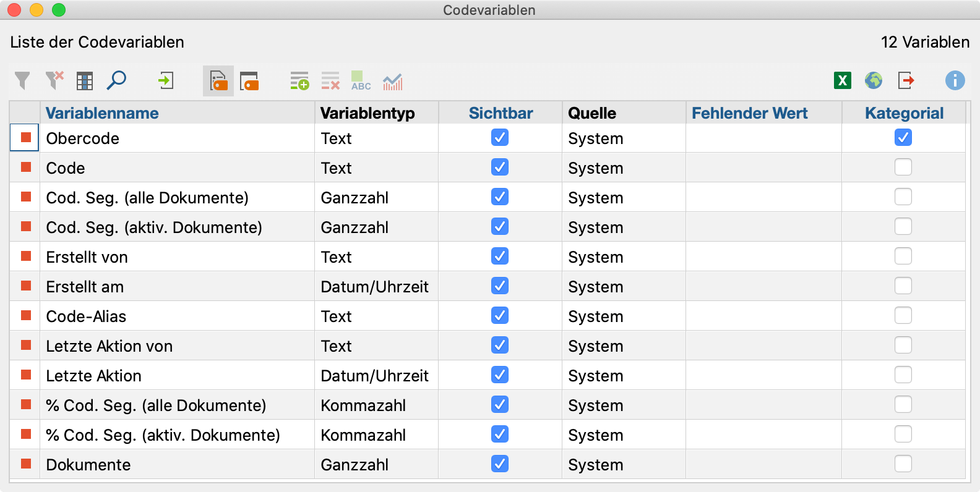
Task: Sort by Sichtbar column header
Action: [501, 113]
